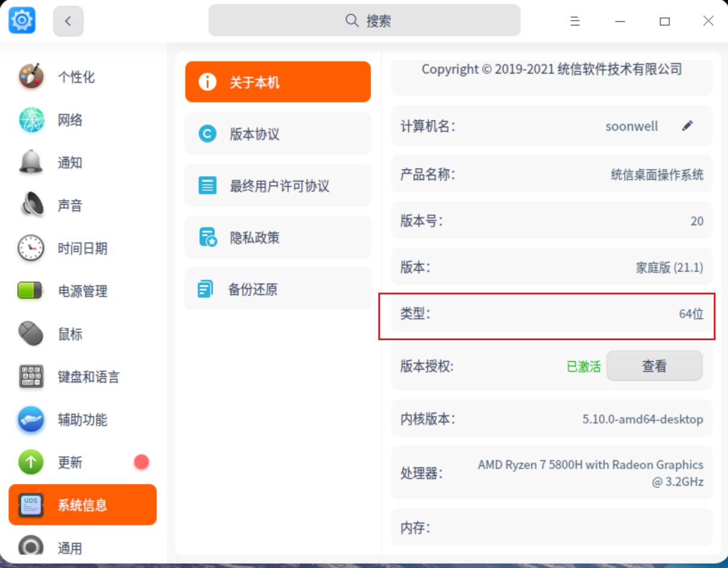Select 时间日期 in the sidebar
The width and height of the screenshot is (728, 568).
(x=83, y=248)
